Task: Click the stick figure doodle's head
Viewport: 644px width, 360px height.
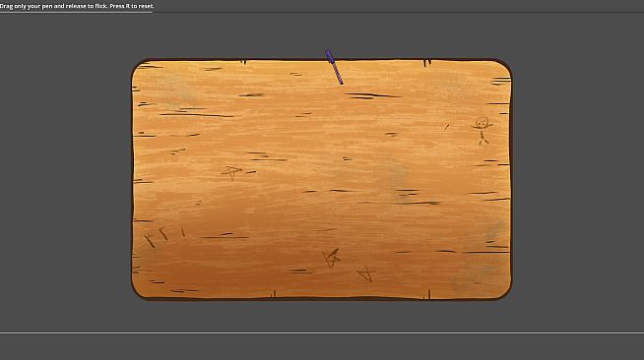Action: click(483, 123)
